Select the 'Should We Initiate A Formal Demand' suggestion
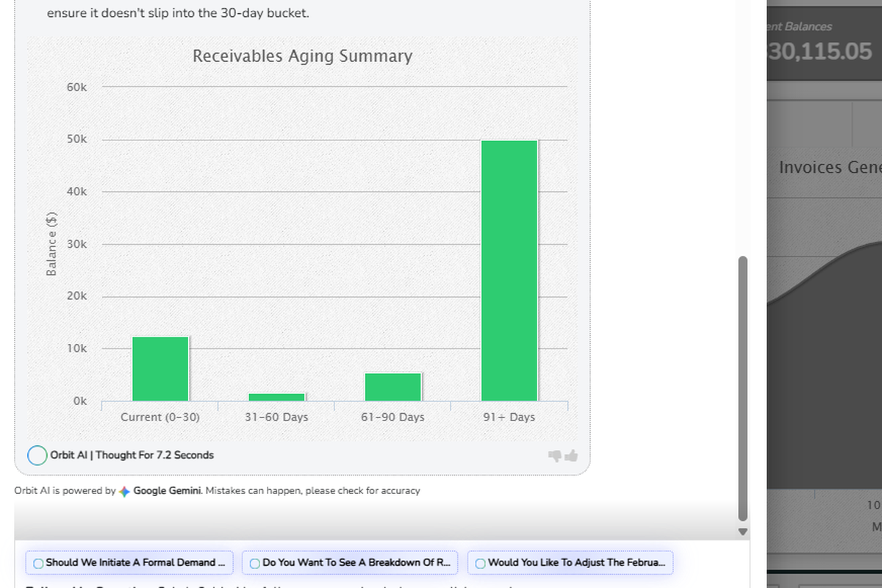882x588 pixels. (x=129, y=562)
